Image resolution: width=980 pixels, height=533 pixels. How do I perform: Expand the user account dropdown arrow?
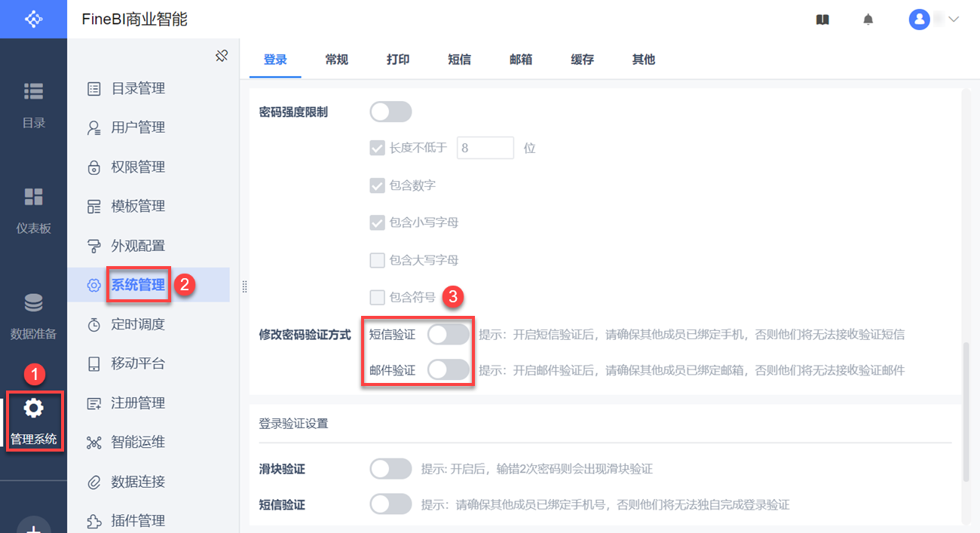(953, 20)
